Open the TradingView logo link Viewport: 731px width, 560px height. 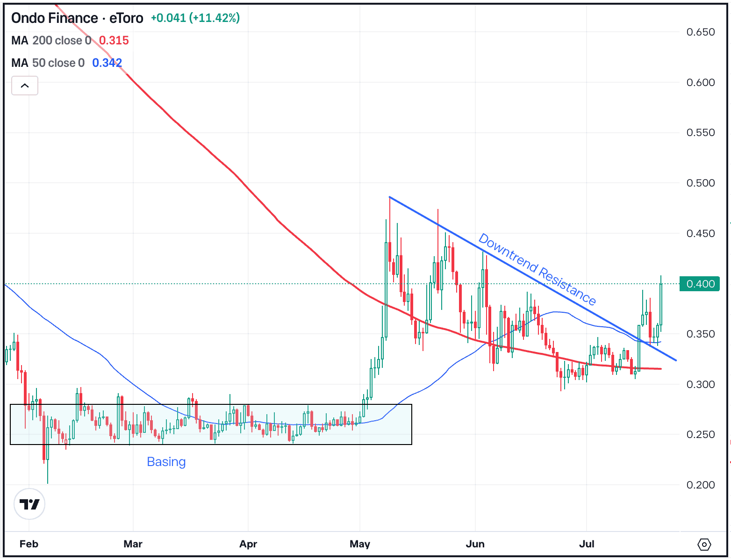[x=29, y=504]
